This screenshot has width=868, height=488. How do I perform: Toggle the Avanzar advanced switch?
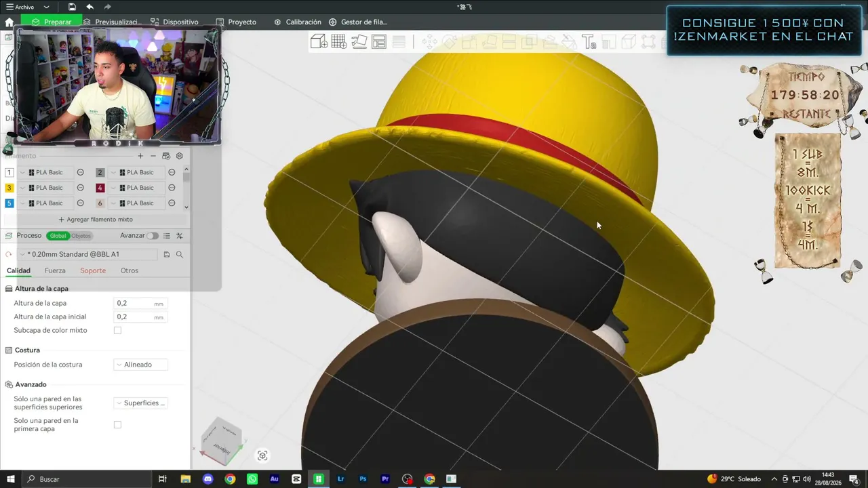(153, 236)
